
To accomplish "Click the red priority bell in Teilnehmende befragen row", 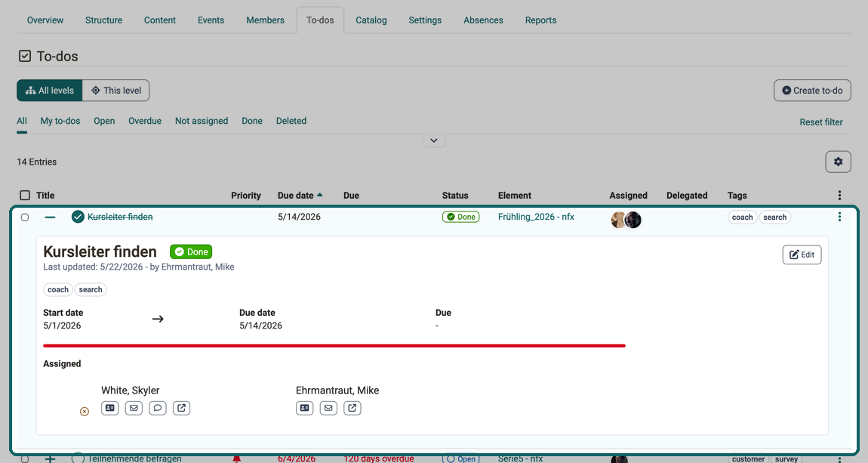I will point(236,458).
